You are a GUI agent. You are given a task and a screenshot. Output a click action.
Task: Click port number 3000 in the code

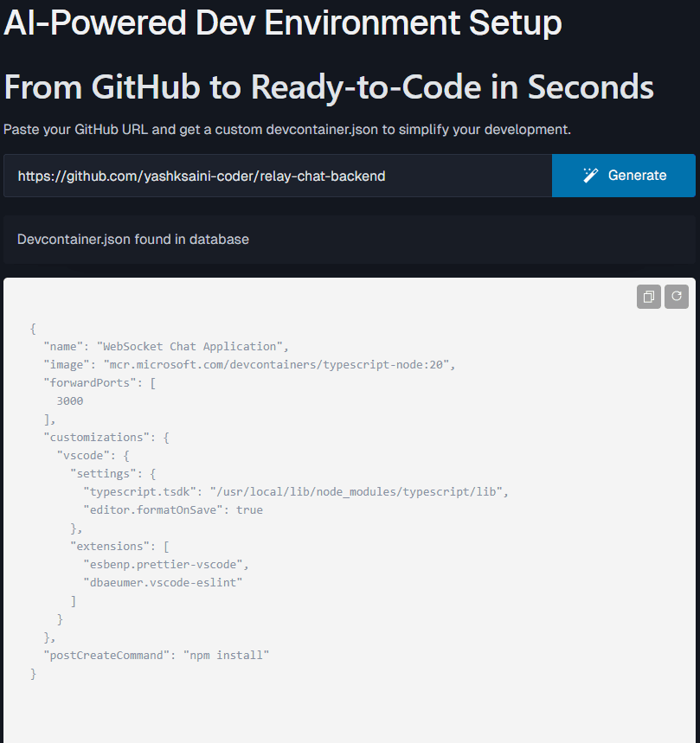pyautogui.click(x=69, y=400)
